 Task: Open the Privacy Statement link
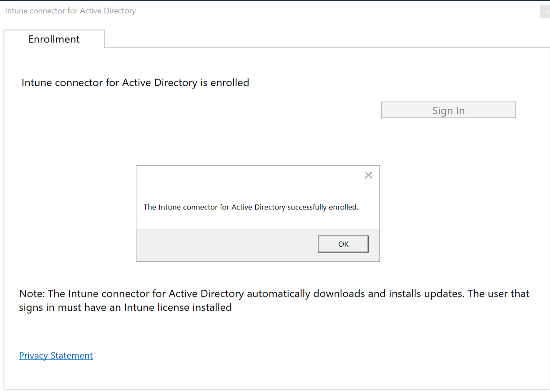pos(56,356)
